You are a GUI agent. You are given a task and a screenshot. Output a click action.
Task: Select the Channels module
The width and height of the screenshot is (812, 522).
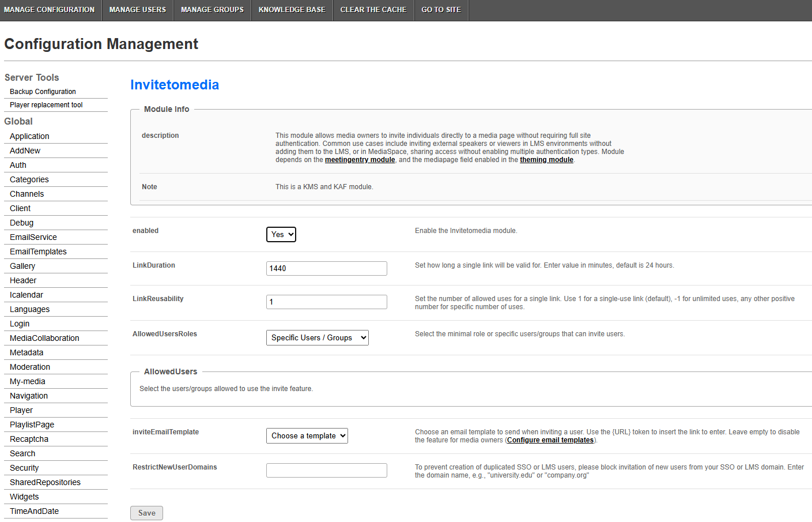(27, 194)
